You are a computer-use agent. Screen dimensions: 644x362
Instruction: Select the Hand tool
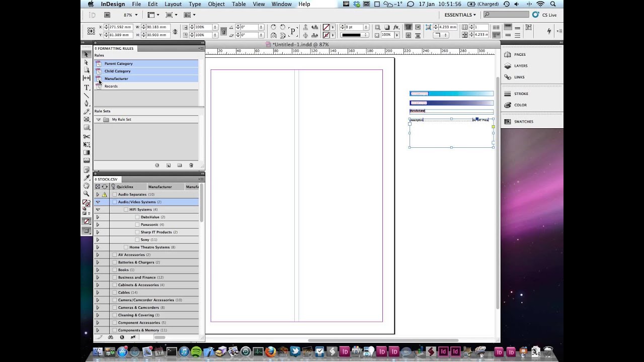point(86,186)
